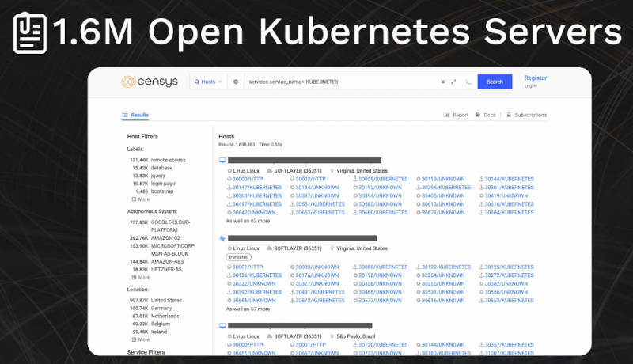
Task: Expand More under Location filters
Action: 141,339
